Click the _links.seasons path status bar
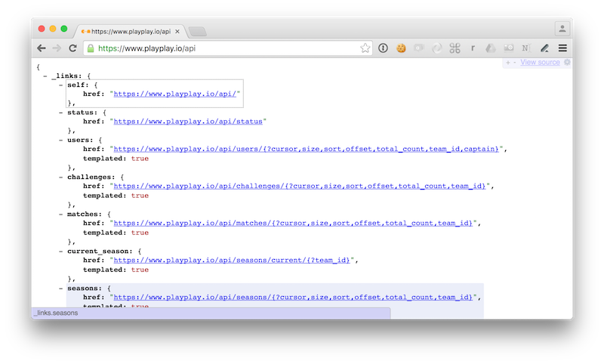Screen dimensions: 604x364 click(x=211, y=313)
